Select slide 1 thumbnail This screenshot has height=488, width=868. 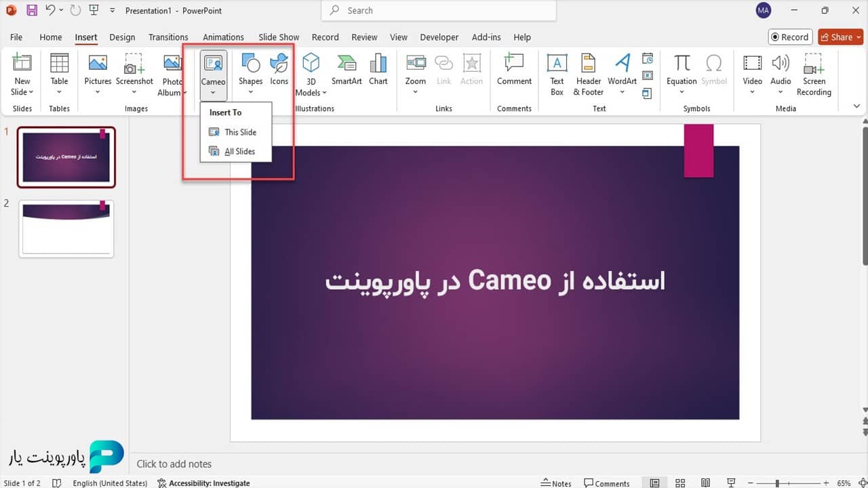(x=66, y=157)
